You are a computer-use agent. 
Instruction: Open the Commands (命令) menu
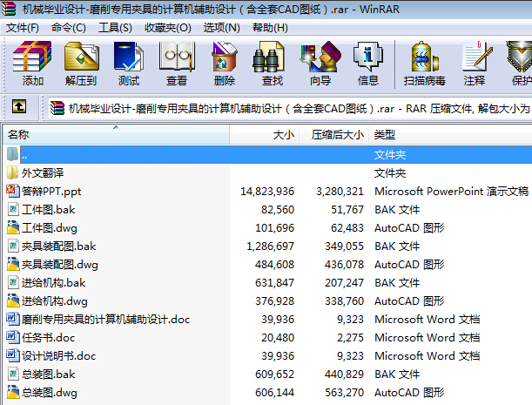[69, 28]
